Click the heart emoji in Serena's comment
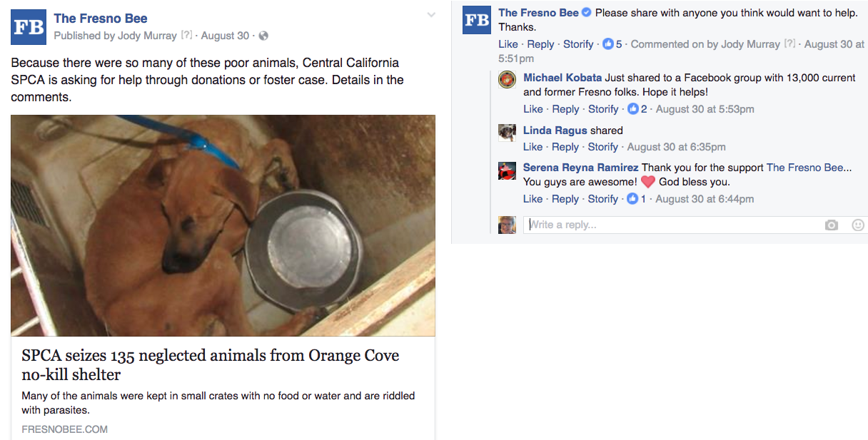Viewport: 868px width, 440px height. click(x=647, y=182)
